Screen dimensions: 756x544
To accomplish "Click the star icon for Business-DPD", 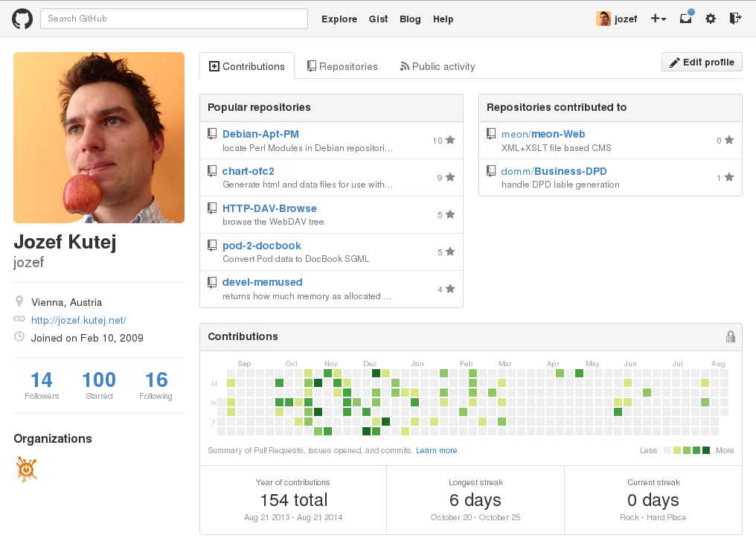I will pyautogui.click(x=729, y=177).
